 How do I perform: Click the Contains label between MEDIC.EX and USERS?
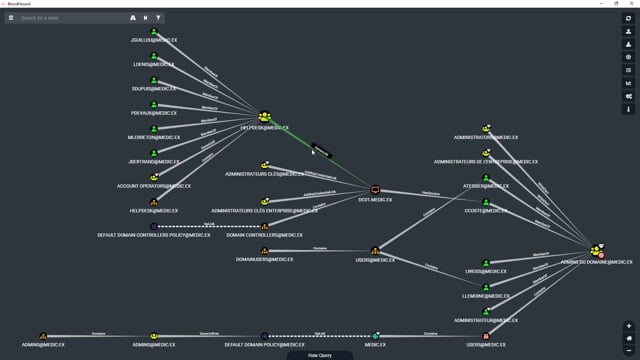point(431,334)
